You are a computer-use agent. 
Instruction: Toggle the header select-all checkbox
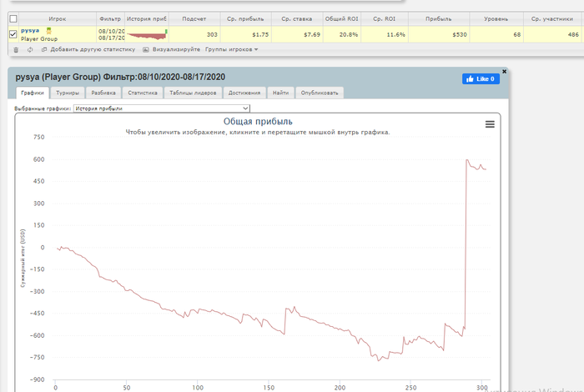point(13,18)
